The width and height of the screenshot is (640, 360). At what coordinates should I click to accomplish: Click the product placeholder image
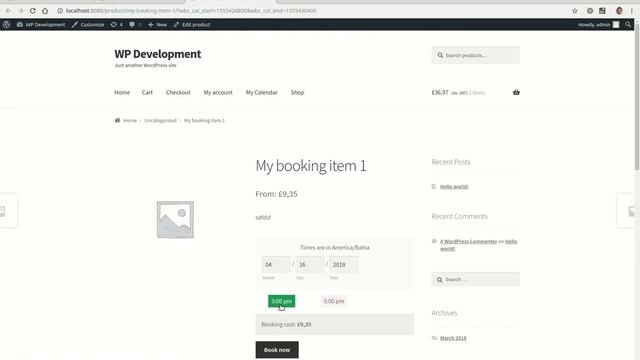(x=175, y=220)
